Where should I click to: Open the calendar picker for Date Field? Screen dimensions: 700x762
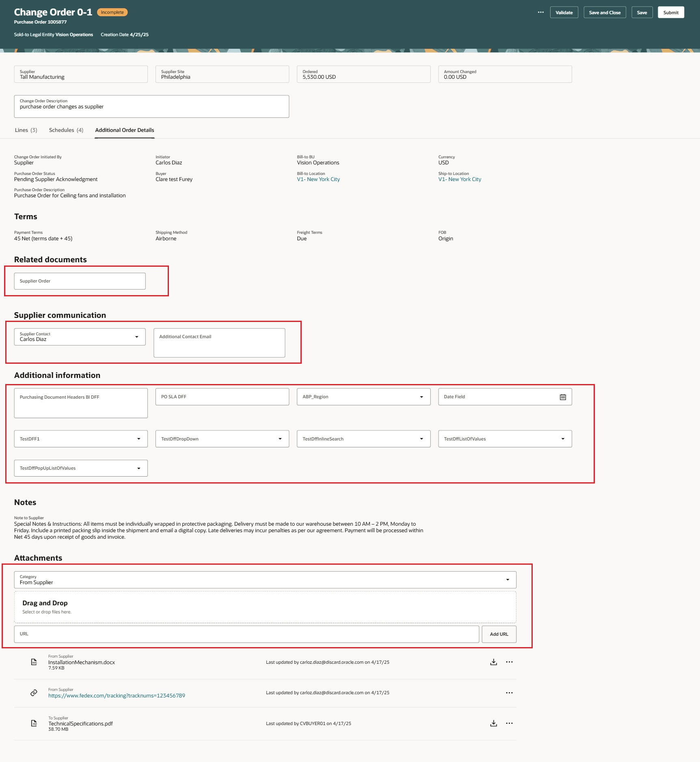pos(563,397)
